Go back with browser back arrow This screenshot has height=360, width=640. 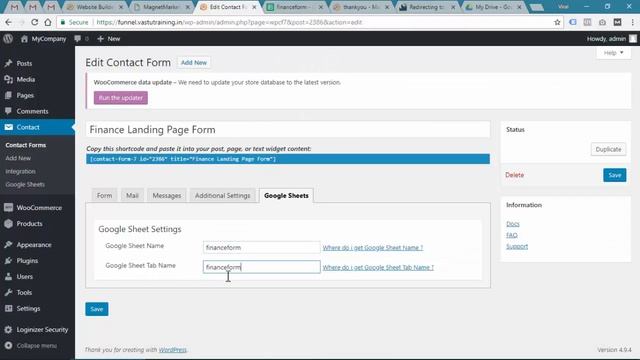point(9,22)
